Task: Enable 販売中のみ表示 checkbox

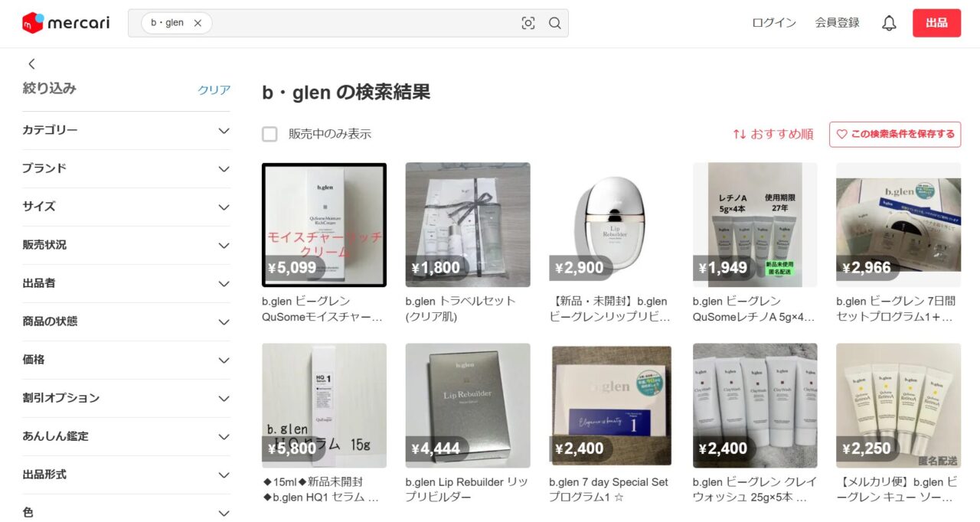Action: (269, 134)
